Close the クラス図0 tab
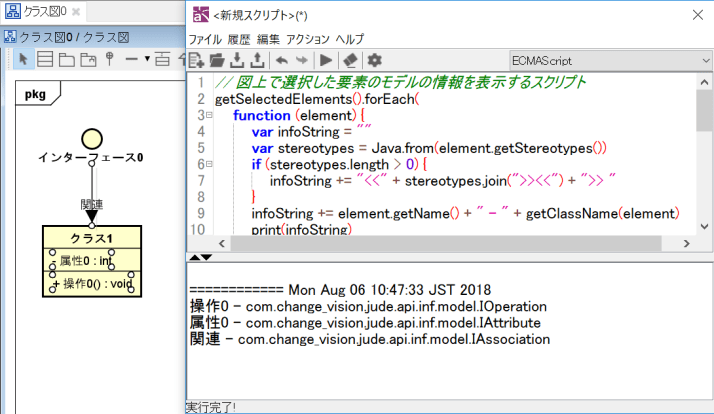 click(78, 11)
